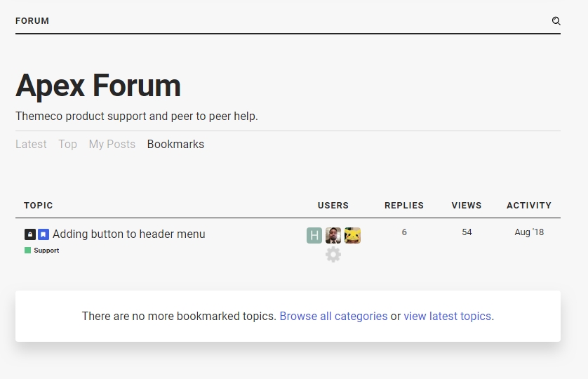Open the My Posts tab

click(x=112, y=144)
